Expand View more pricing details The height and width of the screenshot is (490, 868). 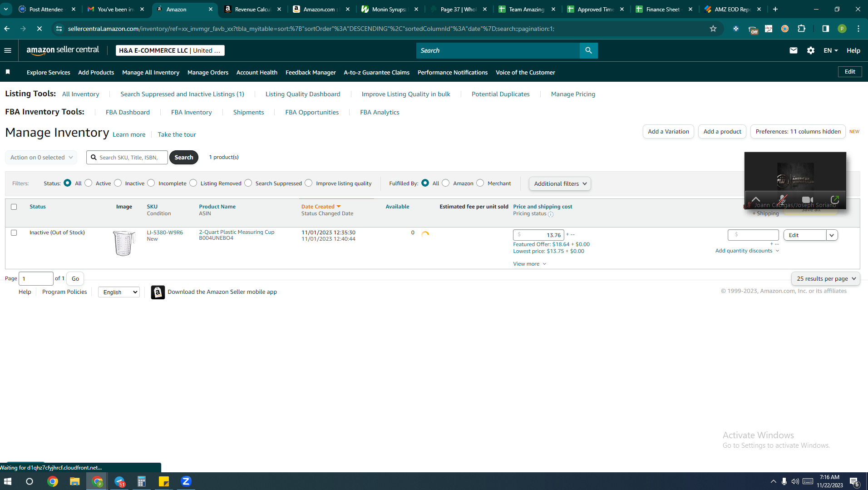529,264
